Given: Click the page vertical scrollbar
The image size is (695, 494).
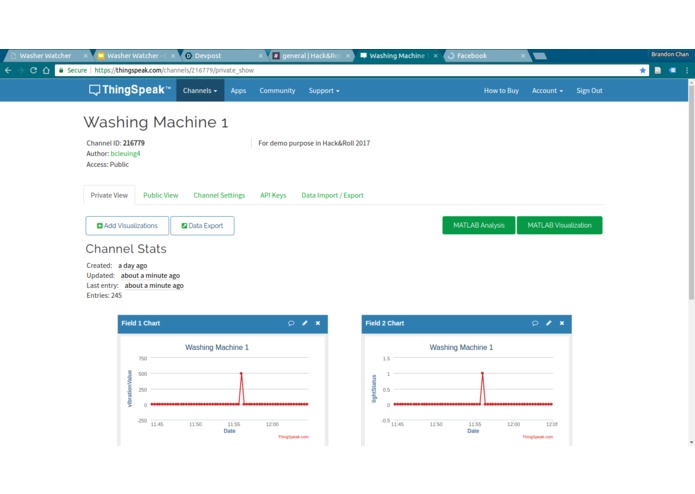Looking at the screenshot, I should (x=691, y=193).
